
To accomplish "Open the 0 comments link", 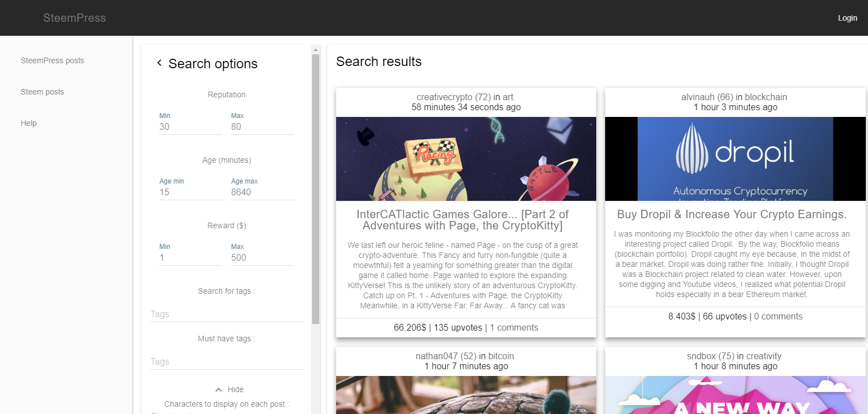I will pyautogui.click(x=778, y=317).
